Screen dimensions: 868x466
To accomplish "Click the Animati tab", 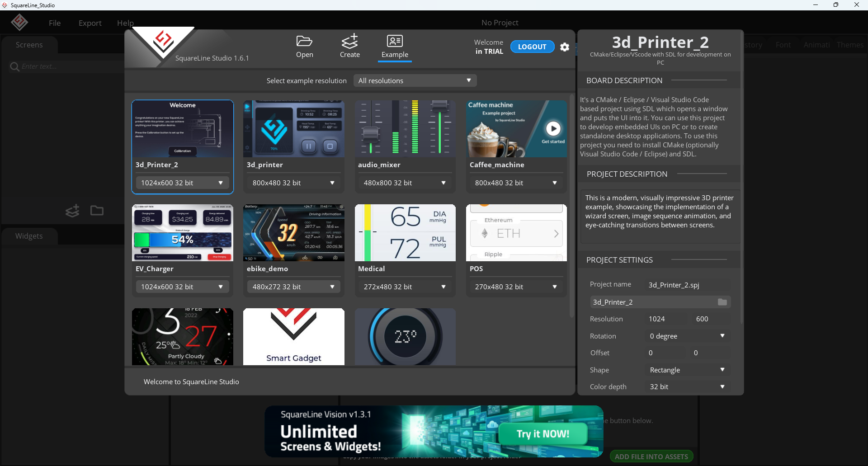I will [816, 45].
